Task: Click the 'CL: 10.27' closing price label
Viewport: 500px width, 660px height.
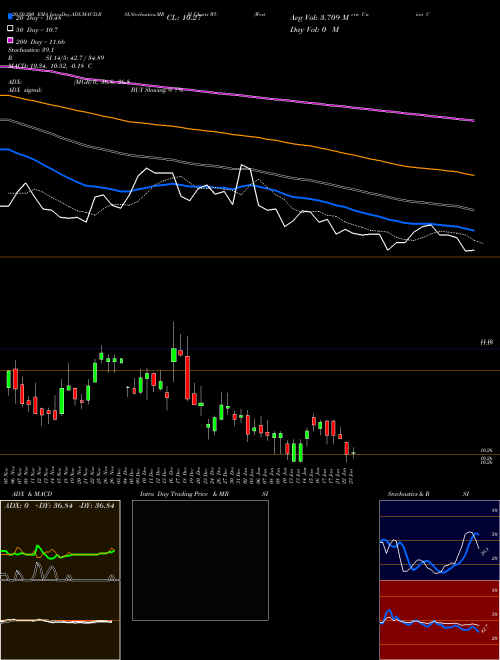Action: coord(183,18)
